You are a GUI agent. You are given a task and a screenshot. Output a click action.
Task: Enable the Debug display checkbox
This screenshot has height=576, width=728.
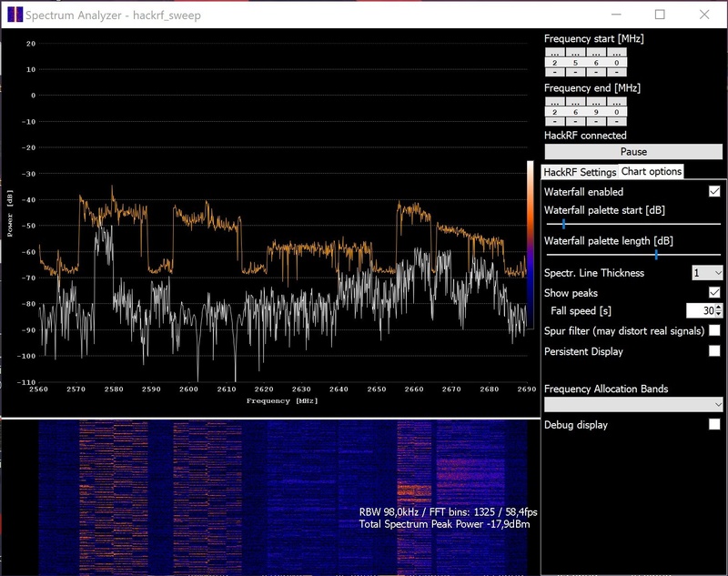tap(714, 424)
